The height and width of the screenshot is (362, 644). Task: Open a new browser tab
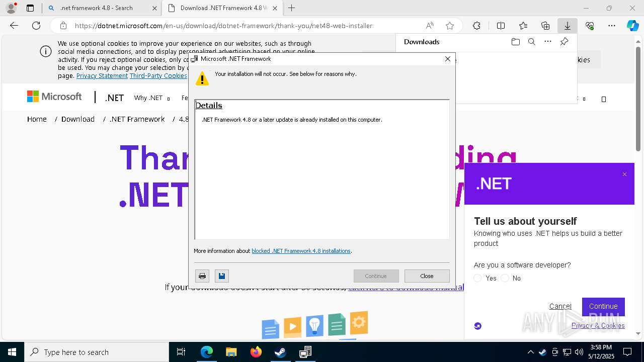point(291,8)
